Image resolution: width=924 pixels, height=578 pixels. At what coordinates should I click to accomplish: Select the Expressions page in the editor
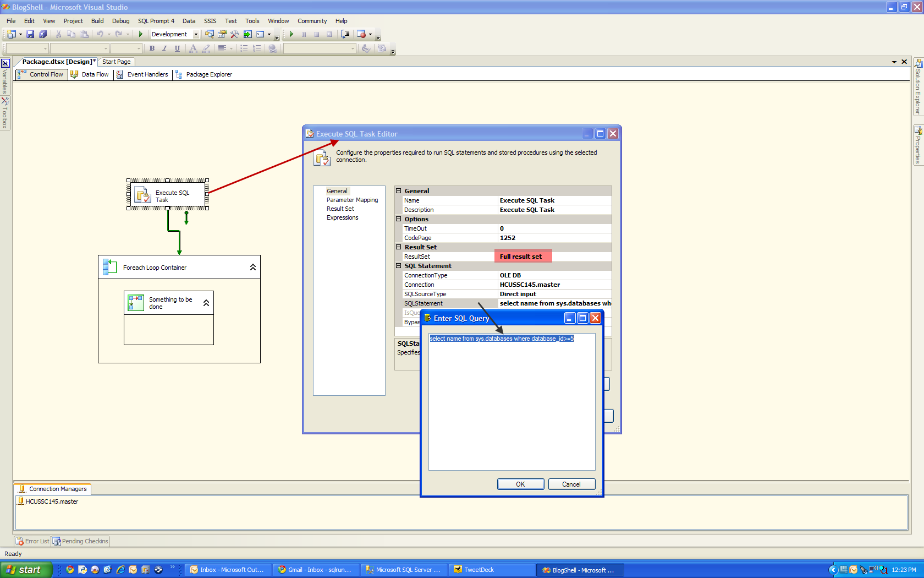(x=342, y=217)
